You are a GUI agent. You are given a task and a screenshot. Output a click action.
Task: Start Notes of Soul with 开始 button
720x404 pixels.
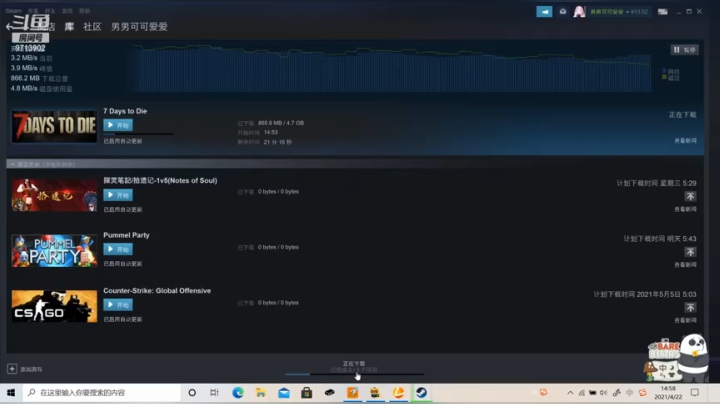click(118, 195)
